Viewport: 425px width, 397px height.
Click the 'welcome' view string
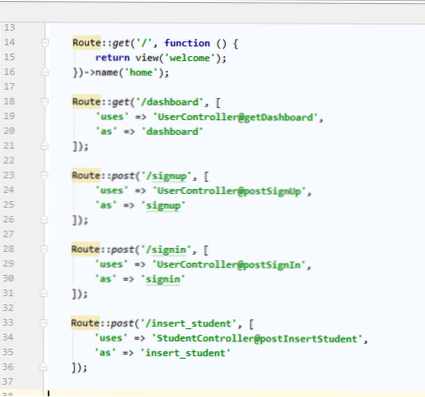coord(190,58)
